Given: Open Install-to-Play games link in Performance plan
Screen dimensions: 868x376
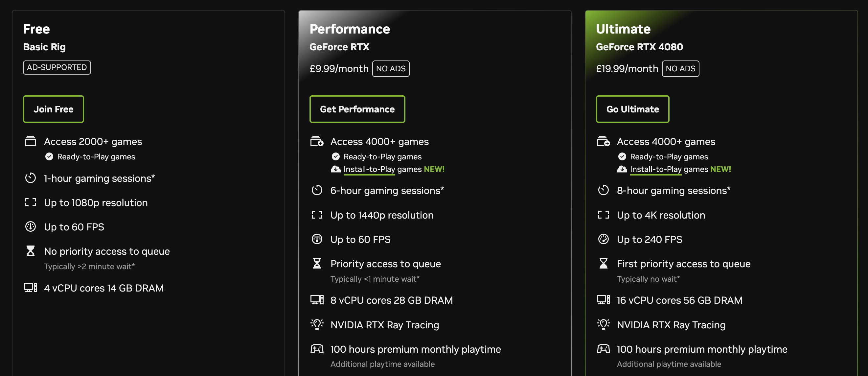Looking at the screenshot, I should (x=369, y=169).
